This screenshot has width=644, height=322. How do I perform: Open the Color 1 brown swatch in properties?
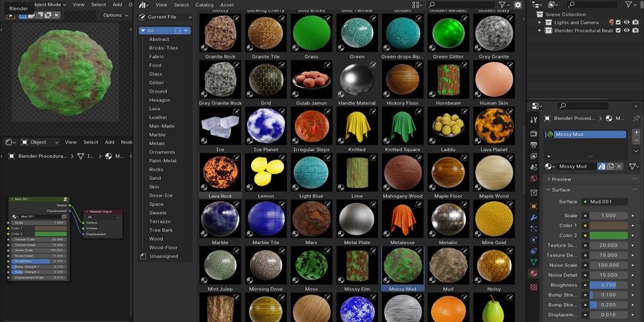click(x=609, y=225)
